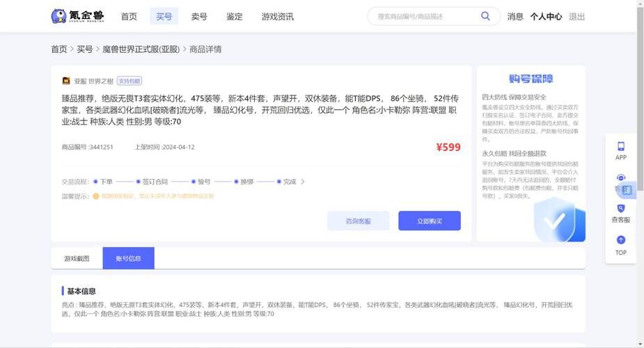
Task: Click the search magnifier icon
Action: [485, 16]
